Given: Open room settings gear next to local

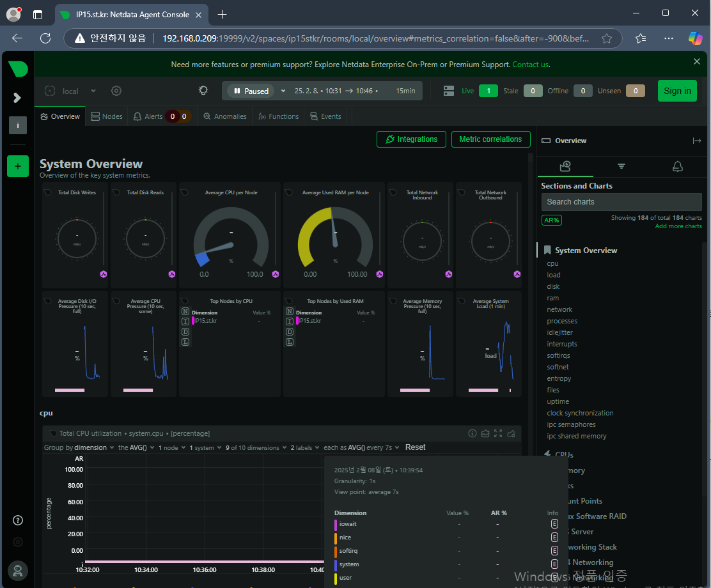Looking at the screenshot, I should pyautogui.click(x=116, y=91).
